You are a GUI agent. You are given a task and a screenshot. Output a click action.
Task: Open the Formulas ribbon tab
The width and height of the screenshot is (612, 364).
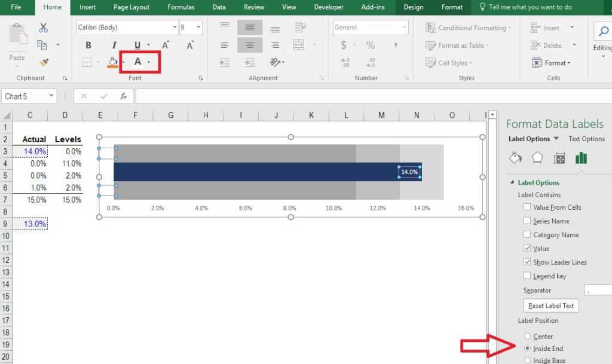pyautogui.click(x=180, y=7)
